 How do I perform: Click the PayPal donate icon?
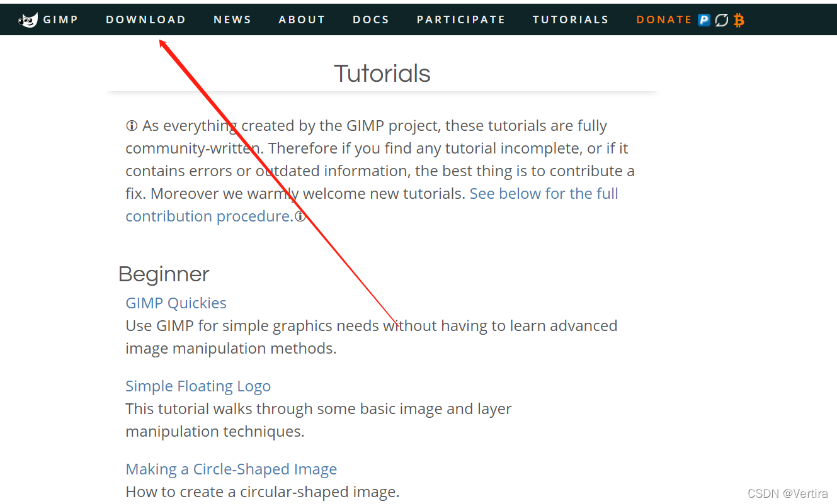pyautogui.click(x=704, y=20)
